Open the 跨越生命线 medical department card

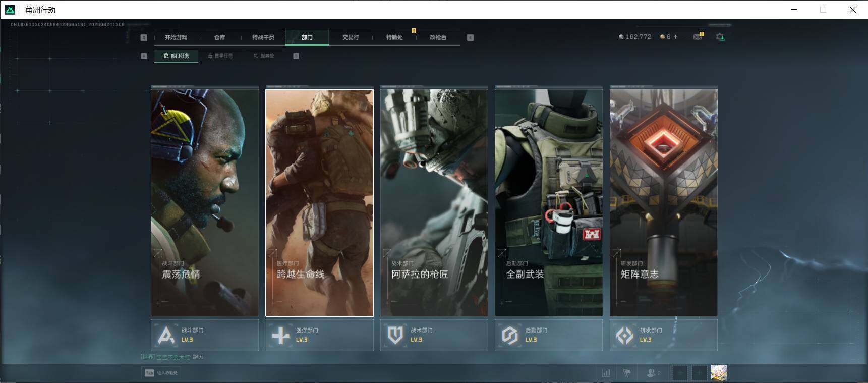[x=320, y=203]
